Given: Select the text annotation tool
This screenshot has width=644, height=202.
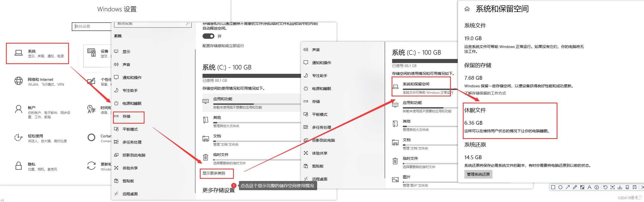Looking at the screenshot, I should click(x=590, y=187).
